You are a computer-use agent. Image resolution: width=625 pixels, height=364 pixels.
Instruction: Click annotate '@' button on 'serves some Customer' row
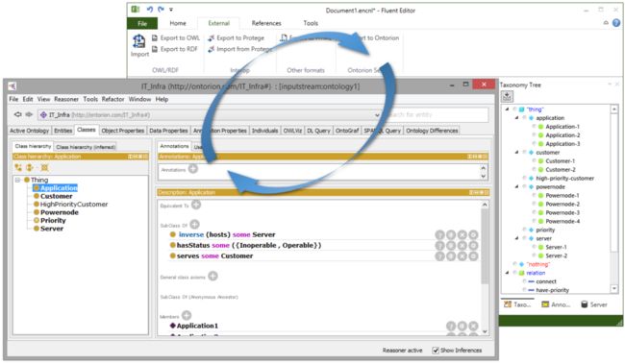click(x=451, y=256)
